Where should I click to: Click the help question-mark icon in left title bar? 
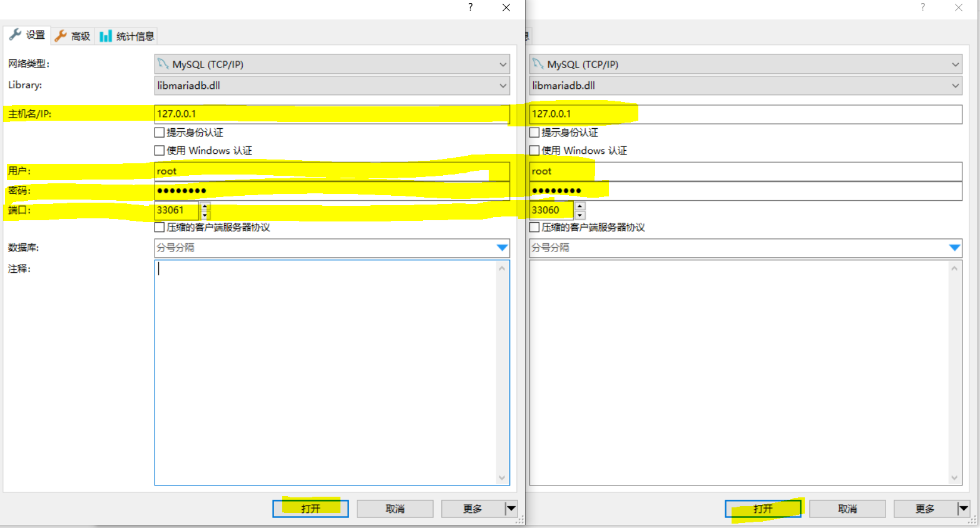[469, 8]
